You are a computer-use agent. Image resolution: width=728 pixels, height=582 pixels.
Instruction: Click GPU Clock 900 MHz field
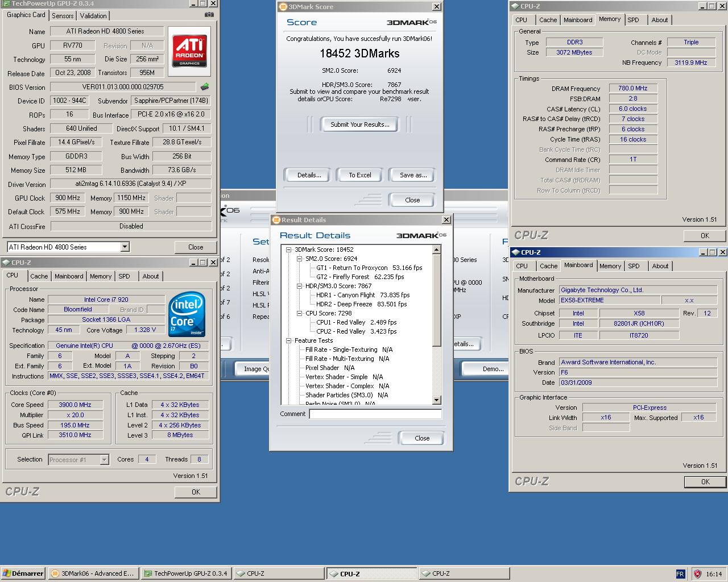68,198
